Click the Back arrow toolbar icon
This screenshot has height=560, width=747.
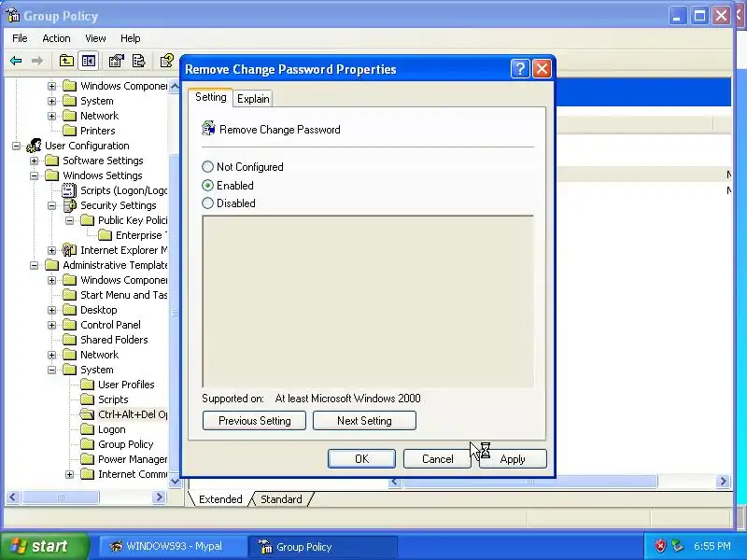16,61
